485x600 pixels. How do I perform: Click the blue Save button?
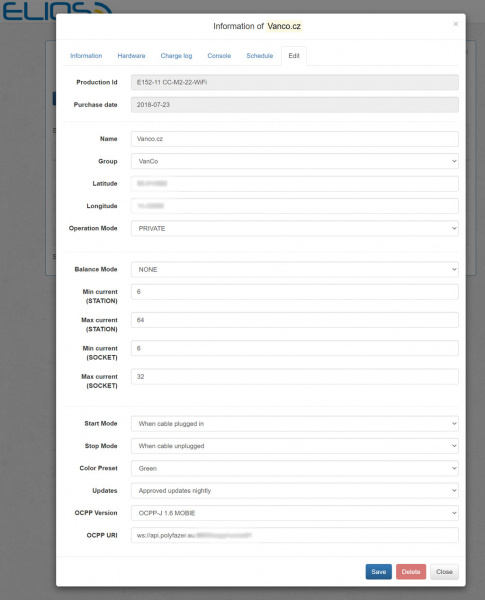[379, 572]
